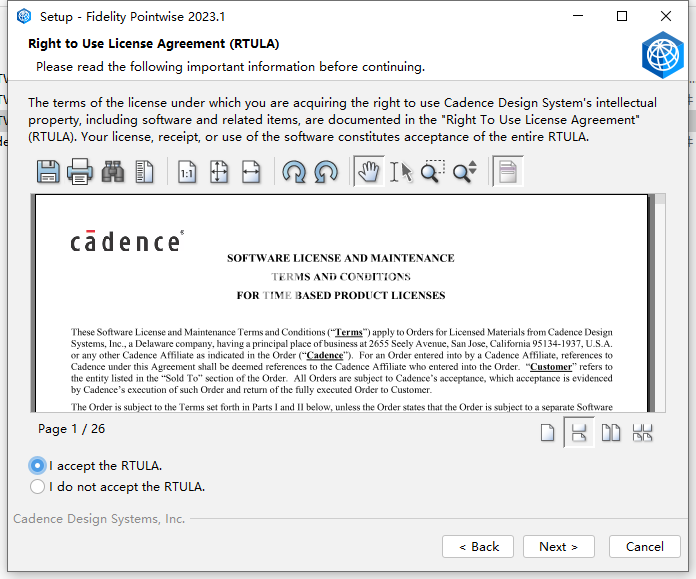Screen dimensions: 696x579
Task: Maximize the setup window
Action: point(622,16)
